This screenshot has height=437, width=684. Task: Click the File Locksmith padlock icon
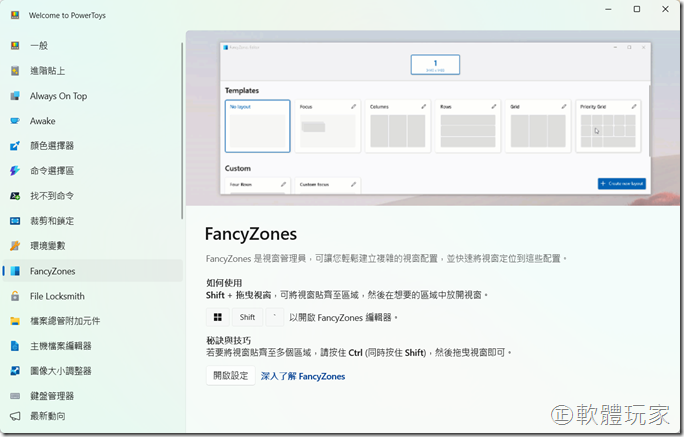[15, 296]
